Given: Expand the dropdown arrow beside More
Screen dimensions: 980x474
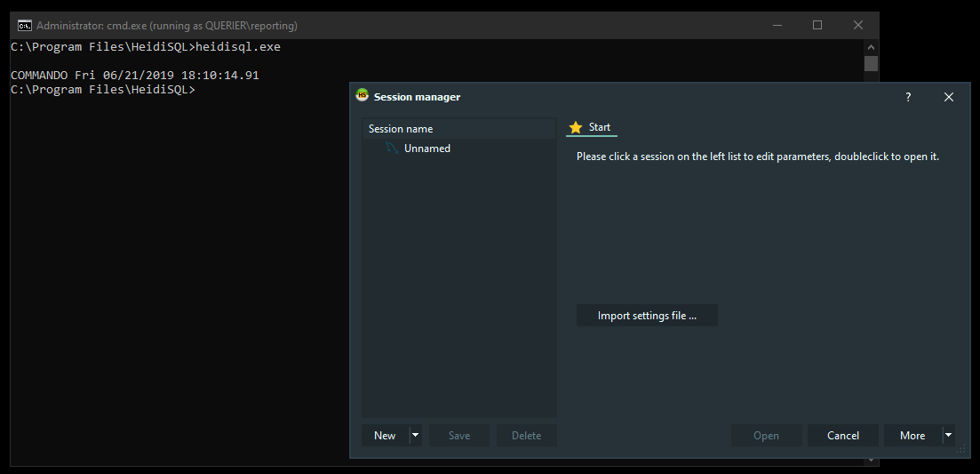Looking at the screenshot, I should click(x=948, y=435).
